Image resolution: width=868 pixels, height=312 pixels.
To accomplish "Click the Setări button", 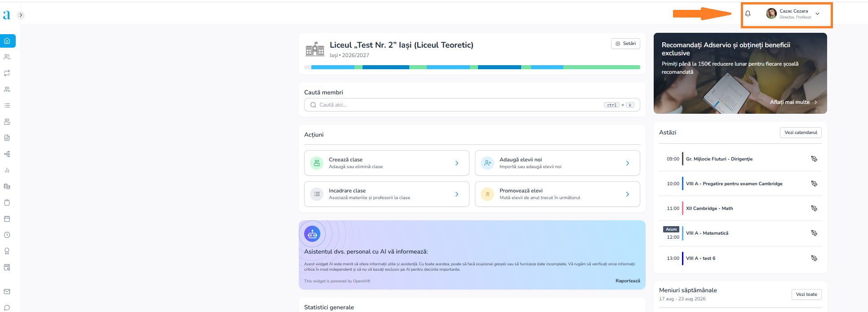I will pyautogui.click(x=625, y=44).
